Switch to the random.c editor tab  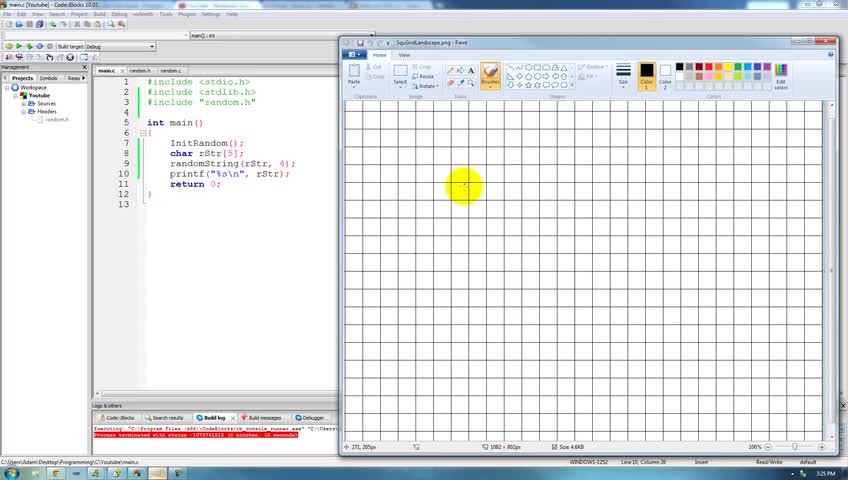pyautogui.click(x=171, y=71)
